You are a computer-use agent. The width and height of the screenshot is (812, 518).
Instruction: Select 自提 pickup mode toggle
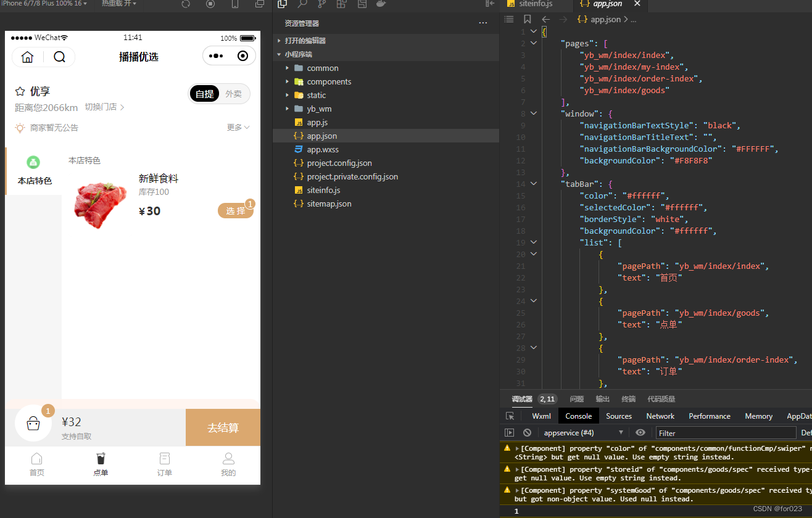[x=204, y=94]
